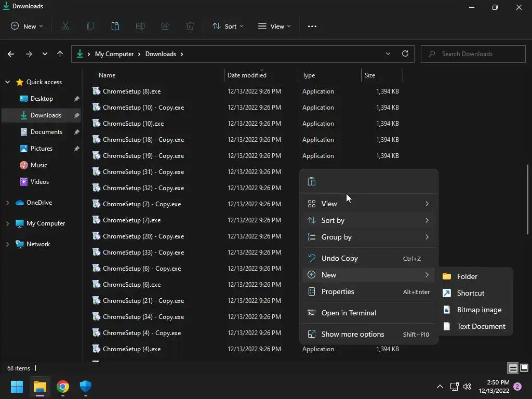Screen dimensions: 532x399
Task: Click My Computer in the address breadcrumb
Action: point(114,54)
